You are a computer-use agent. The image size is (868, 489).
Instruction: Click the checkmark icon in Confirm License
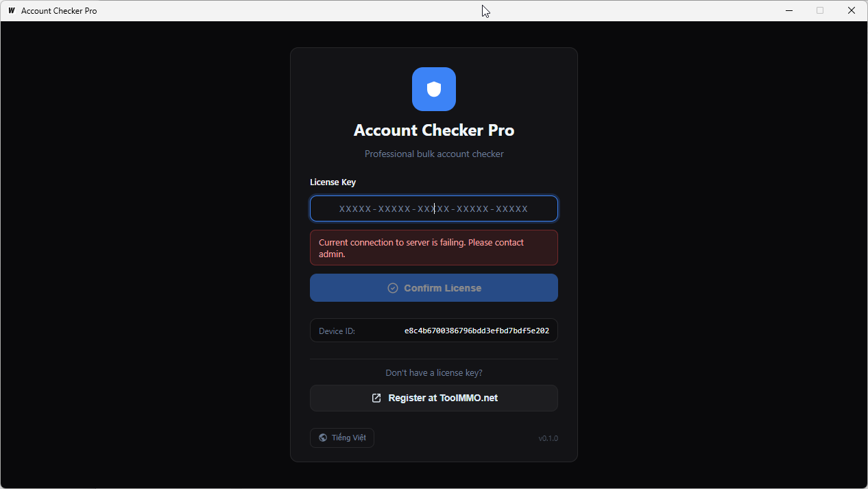[x=393, y=288]
